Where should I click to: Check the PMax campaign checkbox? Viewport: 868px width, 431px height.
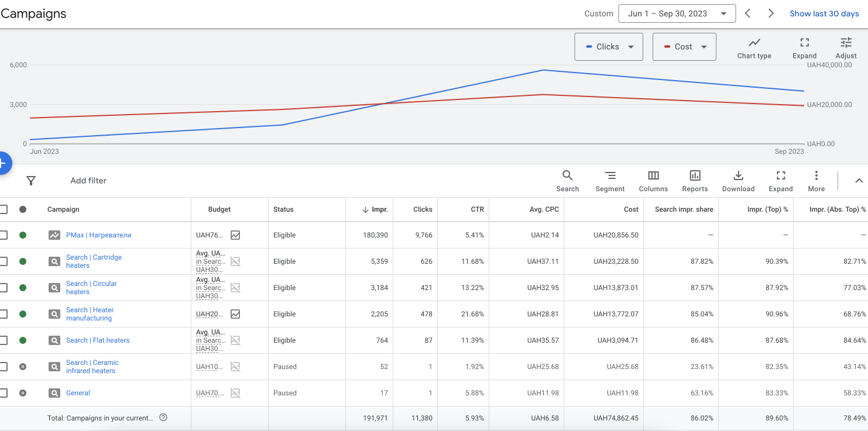click(x=4, y=235)
